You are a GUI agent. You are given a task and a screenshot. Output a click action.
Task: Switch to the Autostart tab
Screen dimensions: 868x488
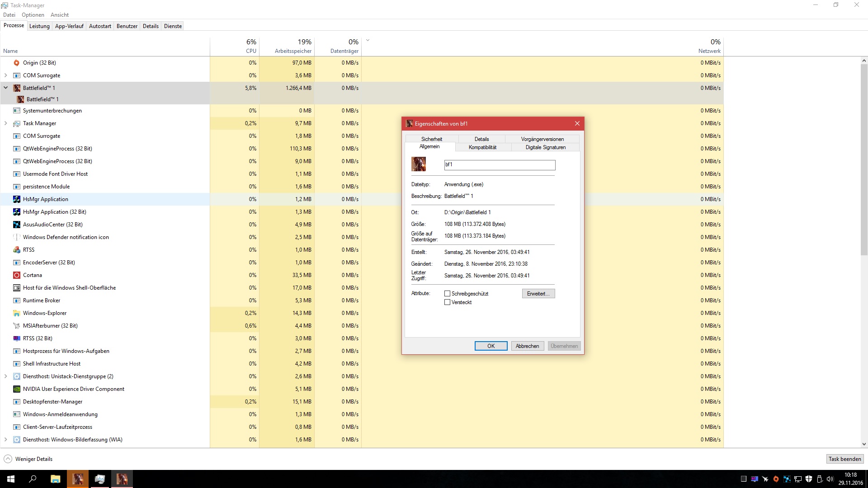click(100, 26)
